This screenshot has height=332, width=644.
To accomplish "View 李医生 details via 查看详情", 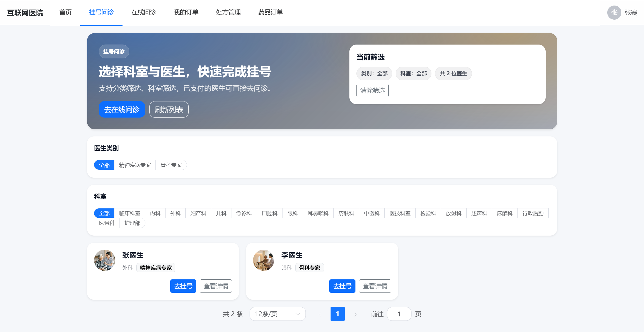I will click(x=375, y=286).
